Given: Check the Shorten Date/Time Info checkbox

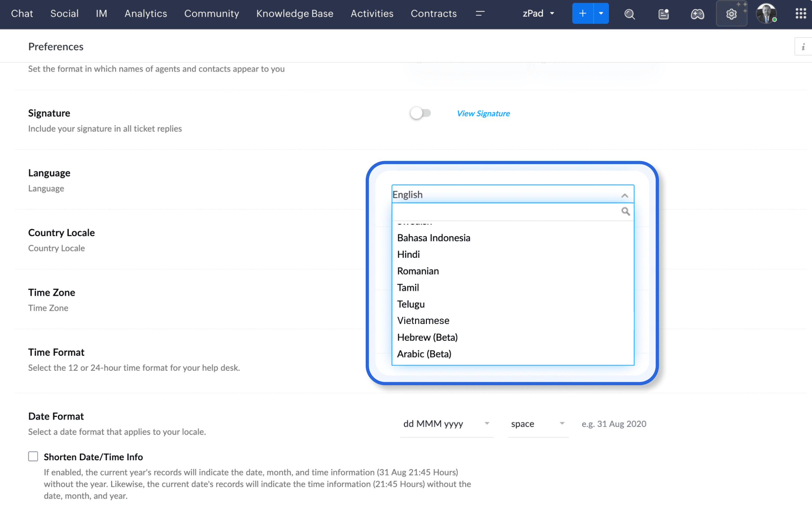Looking at the screenshot, I should (33, 456).
